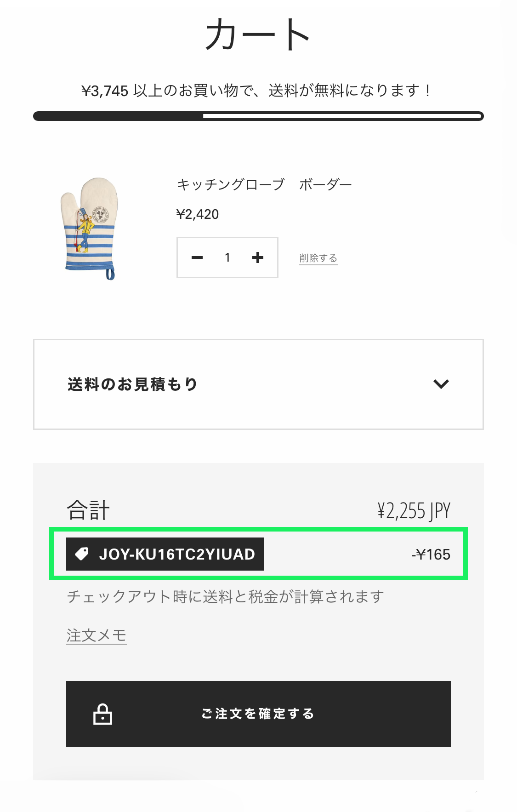
Task: Click the ¥2,255 JPY total amount
Action: pos(414,511)
